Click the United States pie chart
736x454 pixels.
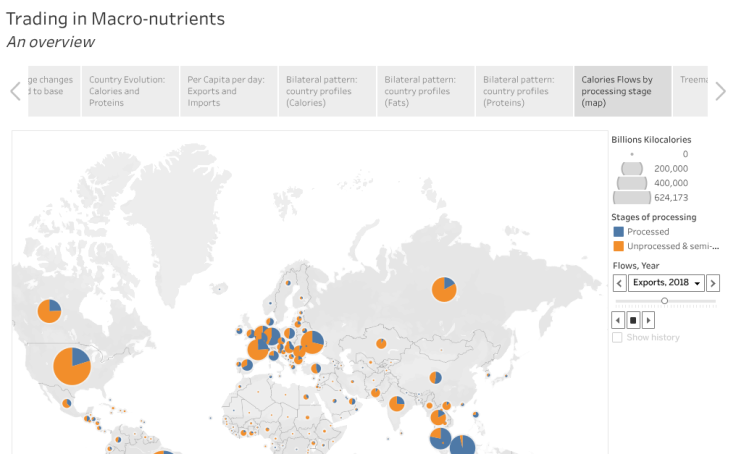pyautogui.click(x=72, y=366)
